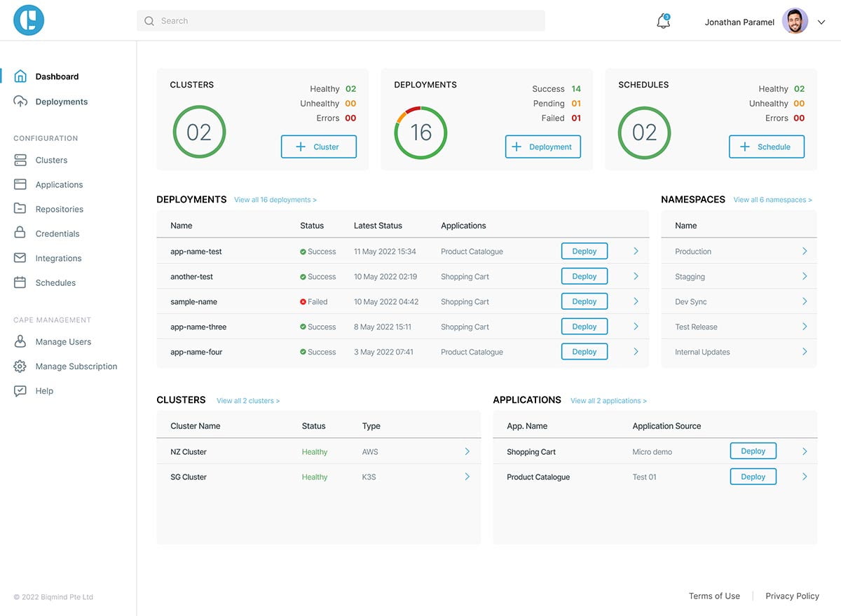Viewport: 841px width, 616px height.
Task: Click the Manage Users icon
Action: click(x=21, y=341)
